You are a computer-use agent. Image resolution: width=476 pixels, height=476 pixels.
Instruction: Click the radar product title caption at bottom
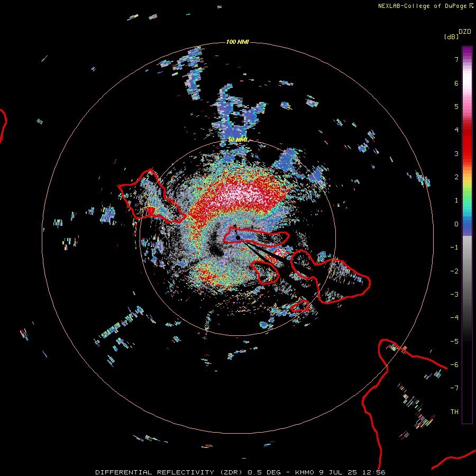[240, 472]
